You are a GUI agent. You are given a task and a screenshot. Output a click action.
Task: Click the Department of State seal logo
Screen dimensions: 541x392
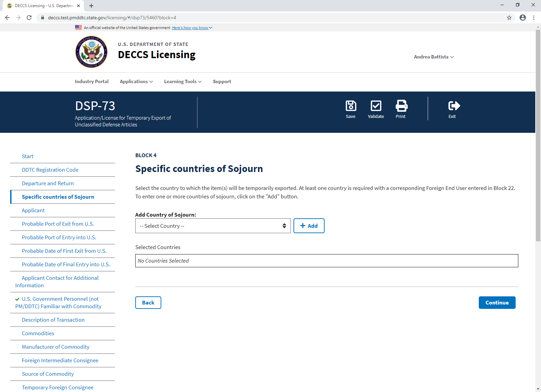tap(91, 52)
